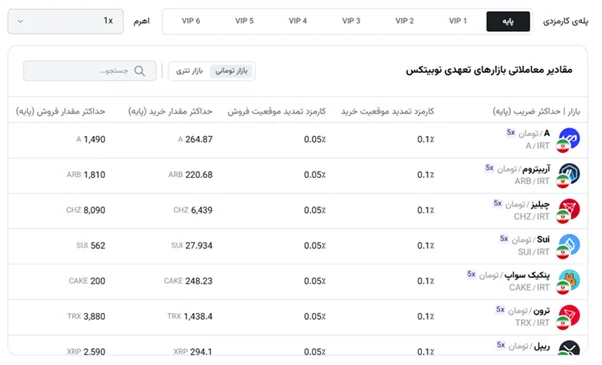This screenshot has width=602, height=365.
Task: Open the A / تومان market link
Action: tap(534, 133)
